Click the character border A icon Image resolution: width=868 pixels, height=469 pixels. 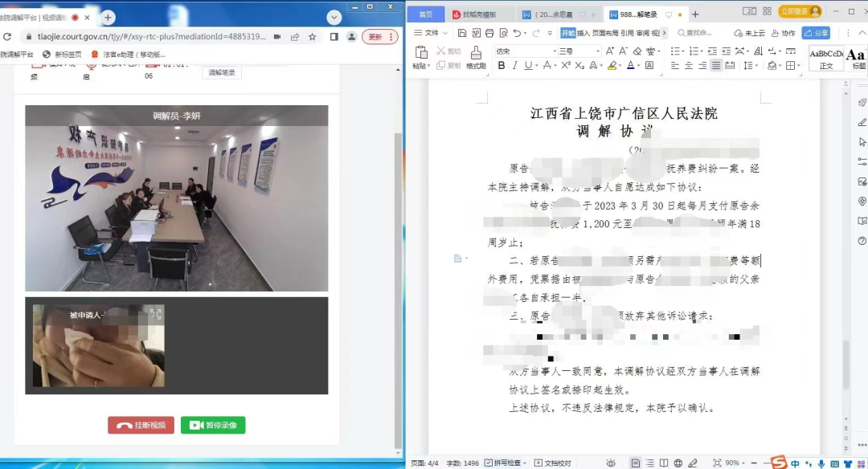[649, 65]
